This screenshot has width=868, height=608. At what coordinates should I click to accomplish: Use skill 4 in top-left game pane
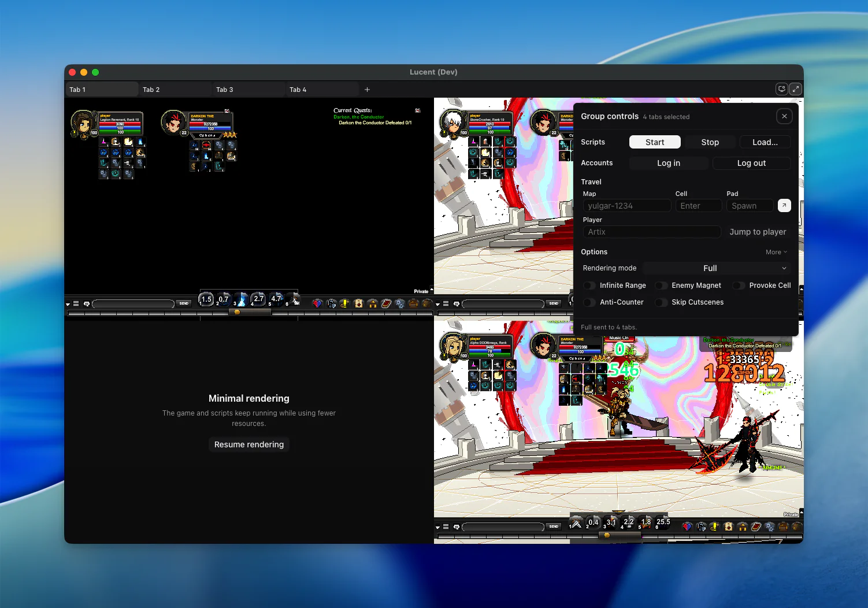point(258,299)
